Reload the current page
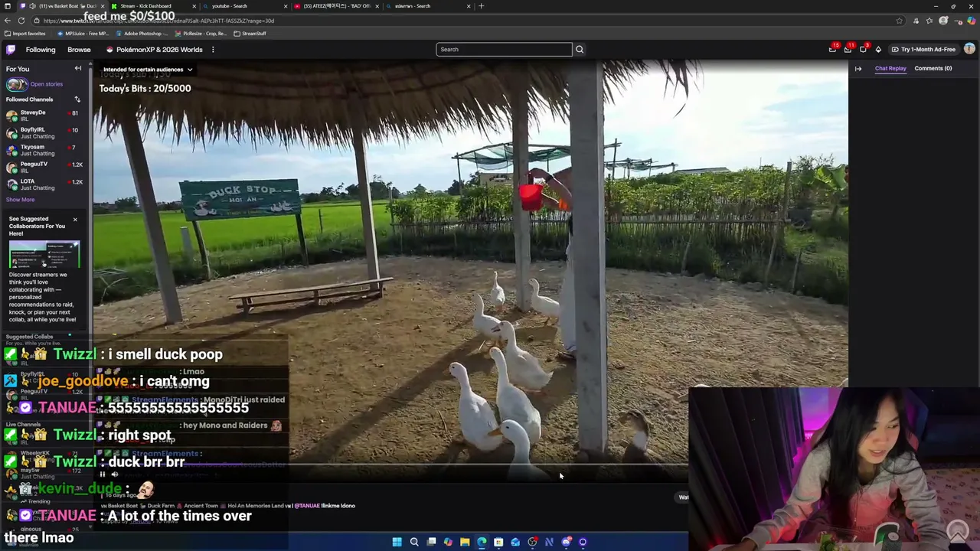The height and width of the screenshot is (551, 980). point(20,21)
